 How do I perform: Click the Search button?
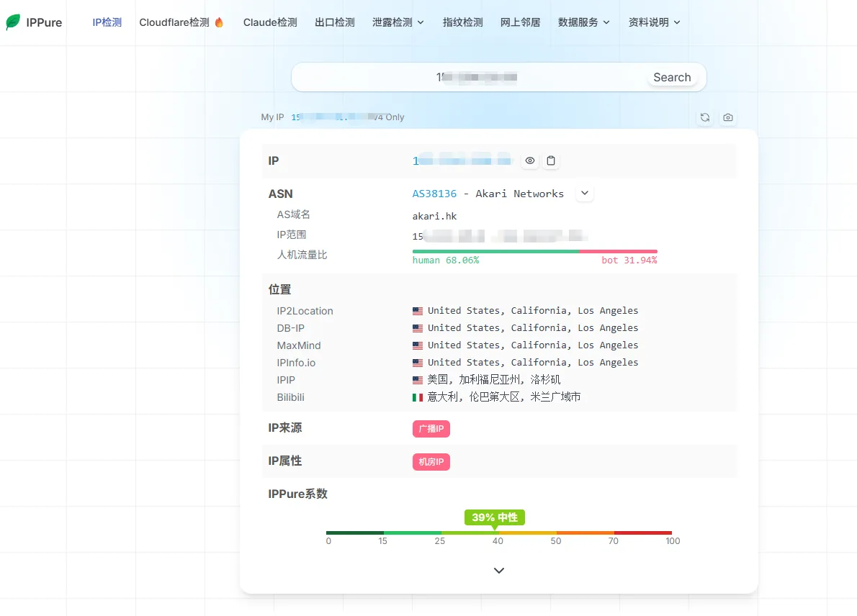click(x=672, y=78)
